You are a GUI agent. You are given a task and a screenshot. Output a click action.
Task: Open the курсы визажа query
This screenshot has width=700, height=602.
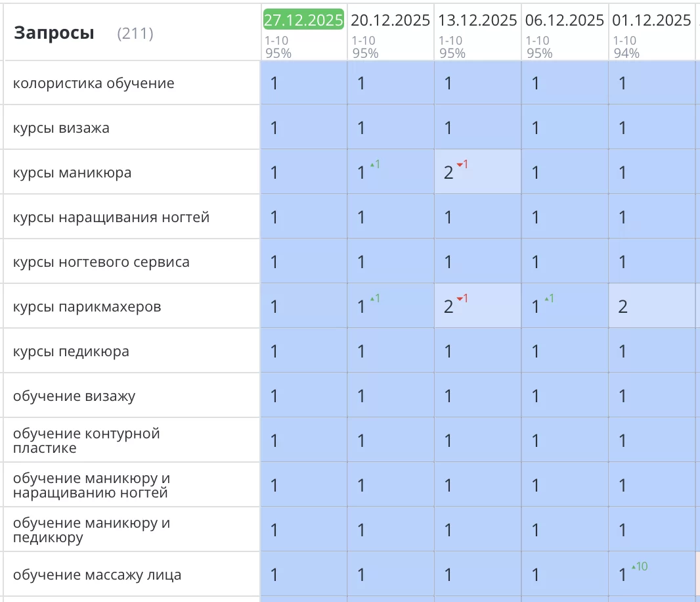(x=61, y=128)
